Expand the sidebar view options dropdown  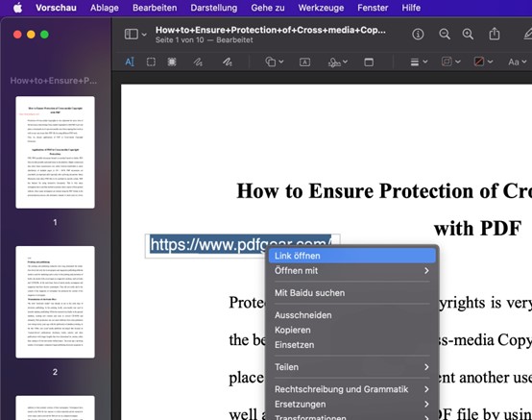point(135,34)
